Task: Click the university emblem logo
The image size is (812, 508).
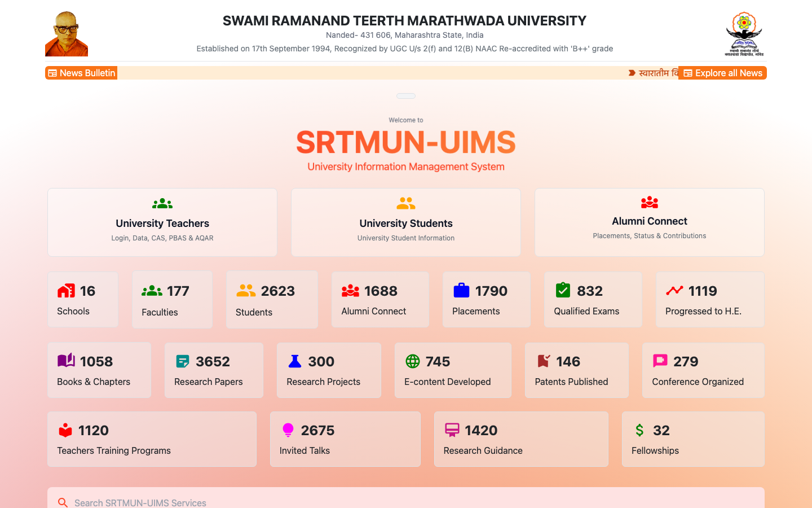Action: (x=744, y=34)
